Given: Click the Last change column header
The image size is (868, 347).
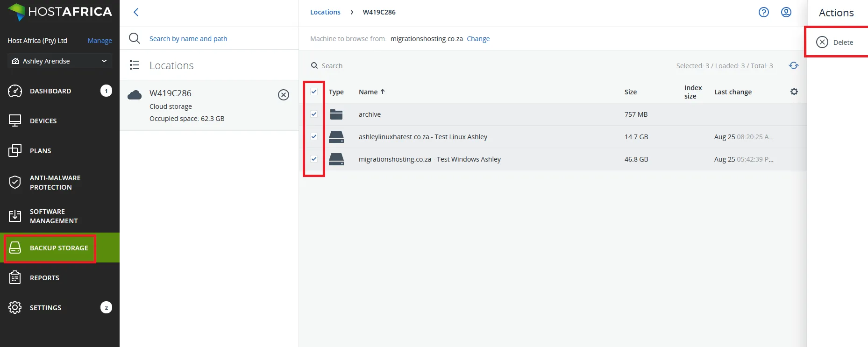Looking at the screenshot, I should coord(733,92).
